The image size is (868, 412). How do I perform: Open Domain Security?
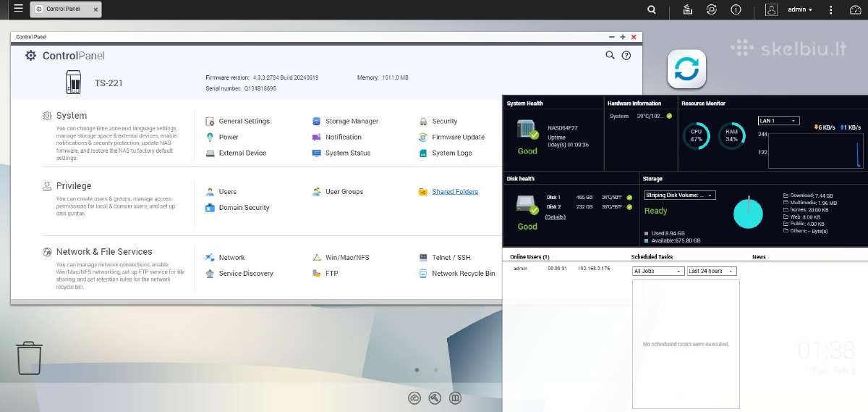point(238,208)
